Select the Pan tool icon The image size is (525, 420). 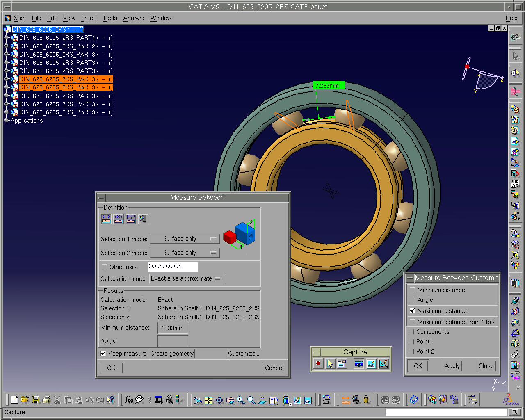(219, 399)
